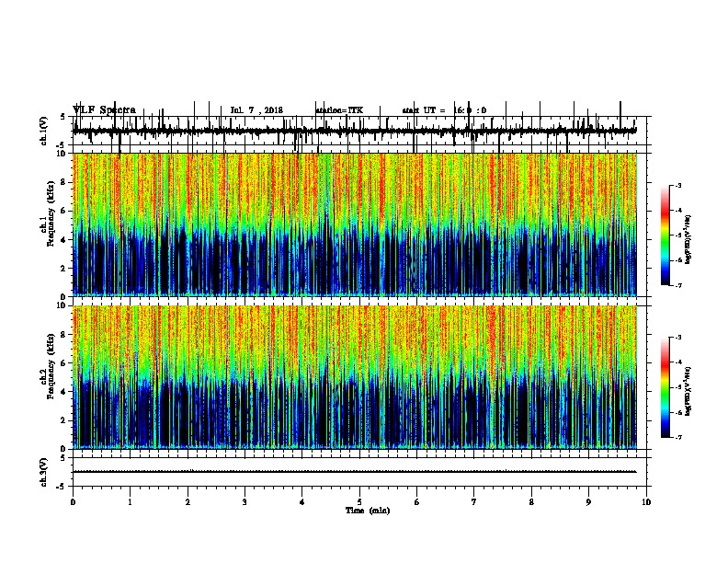Click the time axis tick label "10"

(x=646, y=502)
